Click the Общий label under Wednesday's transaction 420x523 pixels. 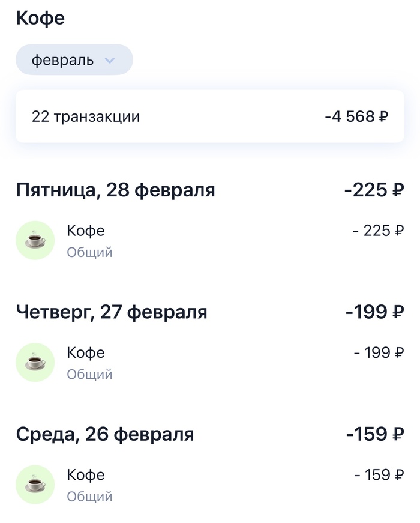tap(89, 497)
